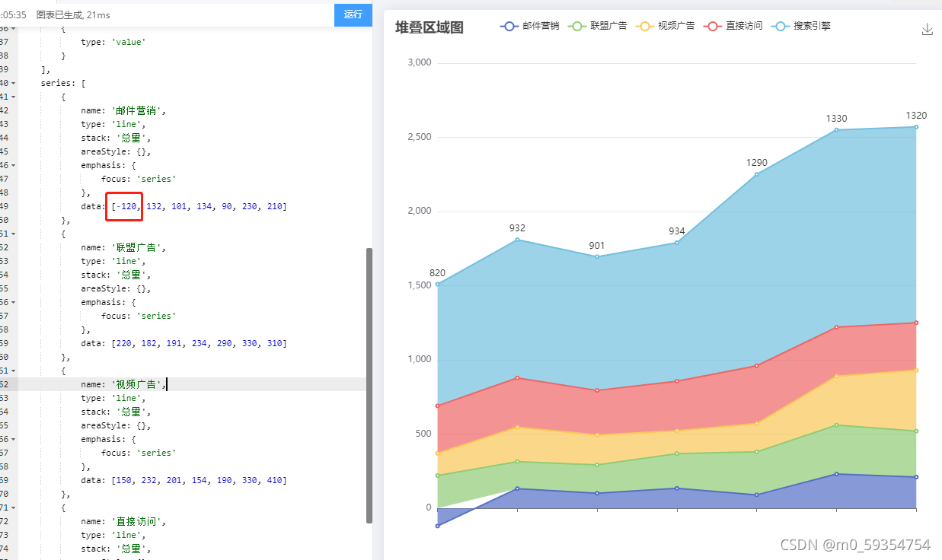Image resolution: width=942 pixels, height=560 pixels.
Task: Collapse the object block containing 邮件营销
Action: (x=14, y=97)
